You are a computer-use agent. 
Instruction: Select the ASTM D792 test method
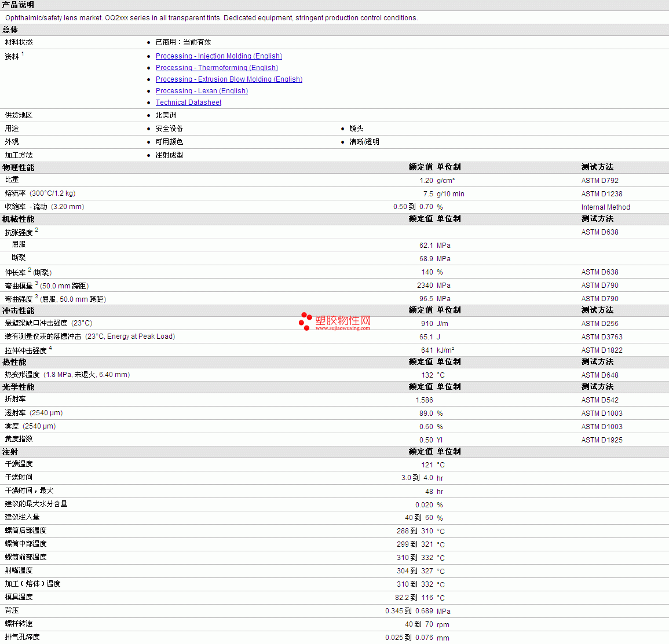599,181
